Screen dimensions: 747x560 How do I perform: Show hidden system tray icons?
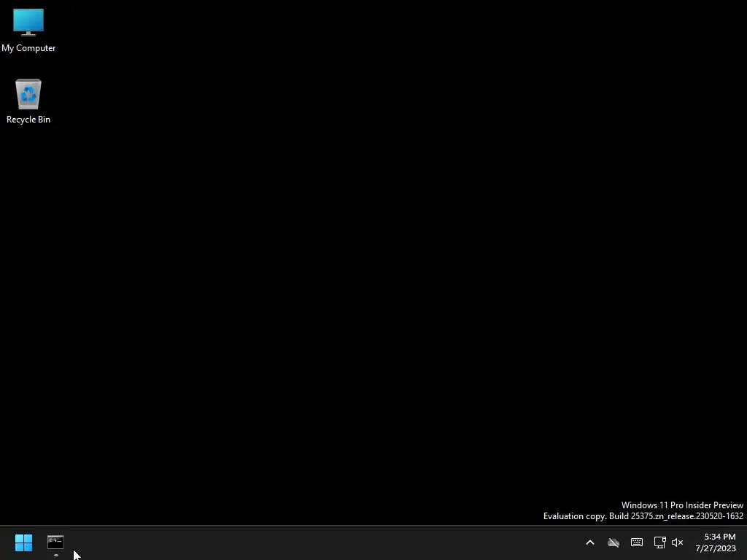click(x=589, y=542)
